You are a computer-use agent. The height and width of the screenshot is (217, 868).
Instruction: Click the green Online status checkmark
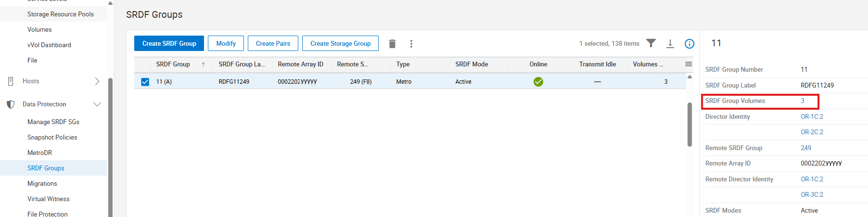(x=538, y=82)
